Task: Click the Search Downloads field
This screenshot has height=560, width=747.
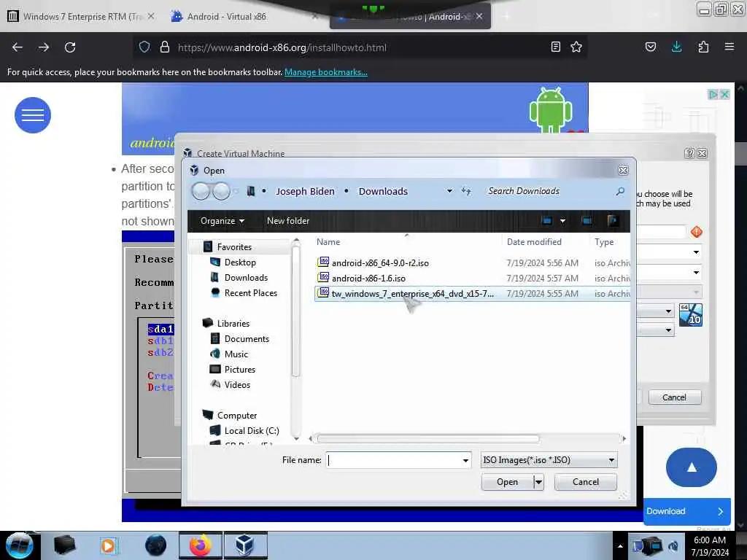Action: (548, 191)
